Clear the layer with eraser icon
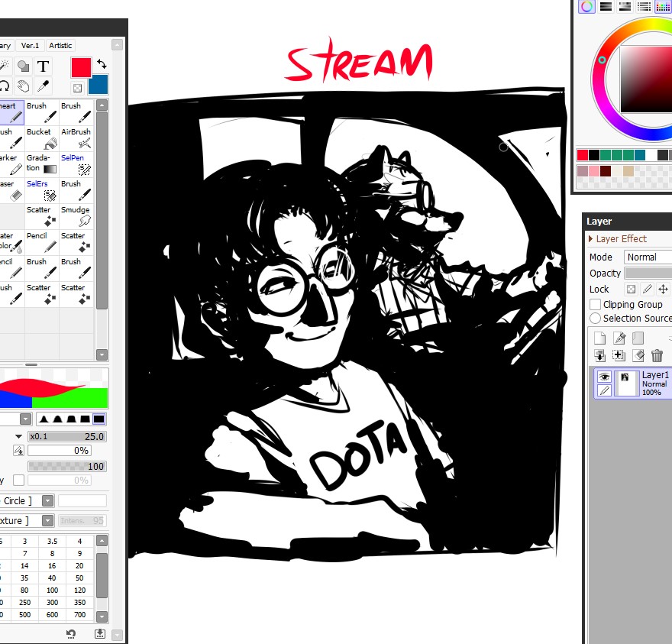This screenshot has height=644, width=672. pos(638,355)
